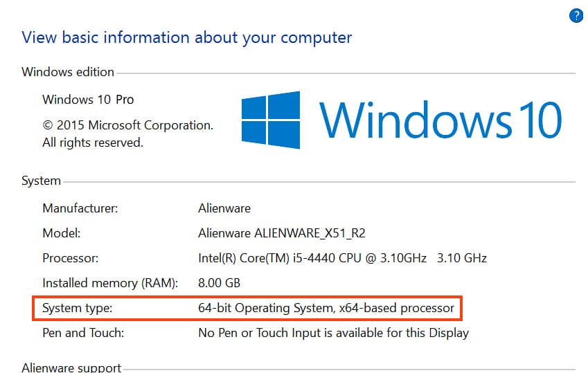Click the Windows 10 Pro edition text
The width and height of the screenshot is (588, 373).
pos(88,100)
